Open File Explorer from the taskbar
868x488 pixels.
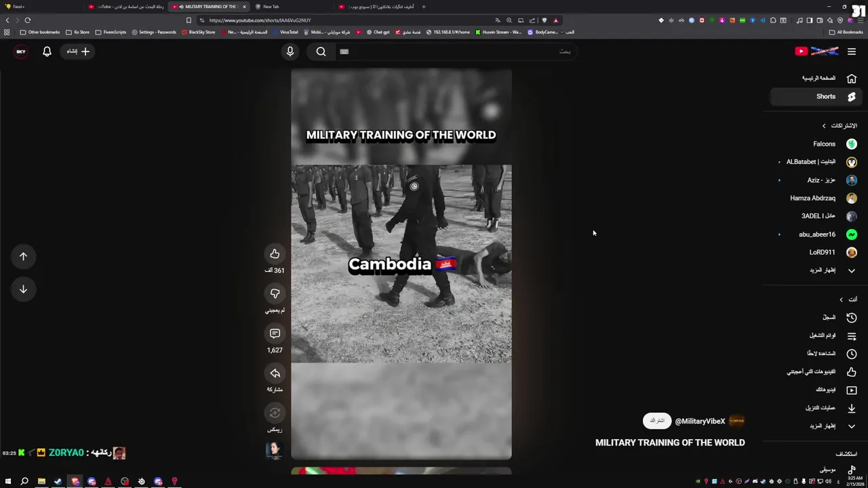point(41,481)
